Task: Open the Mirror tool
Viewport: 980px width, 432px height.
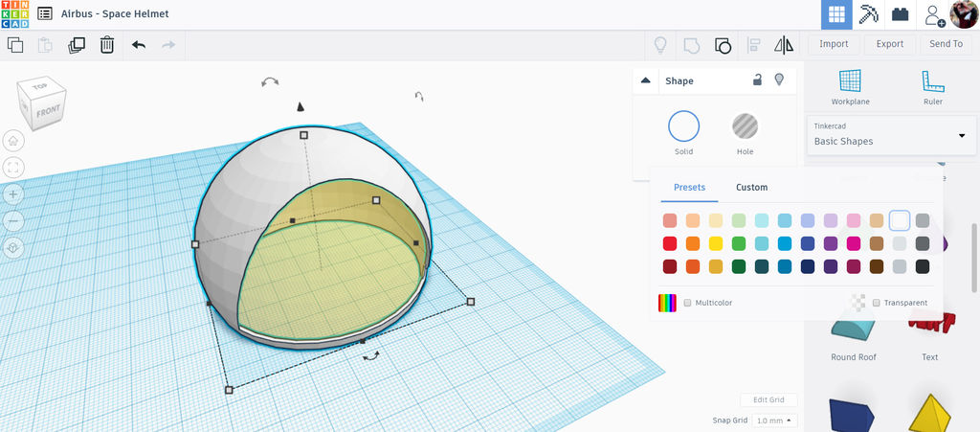Action: click(x=784, y=45)
